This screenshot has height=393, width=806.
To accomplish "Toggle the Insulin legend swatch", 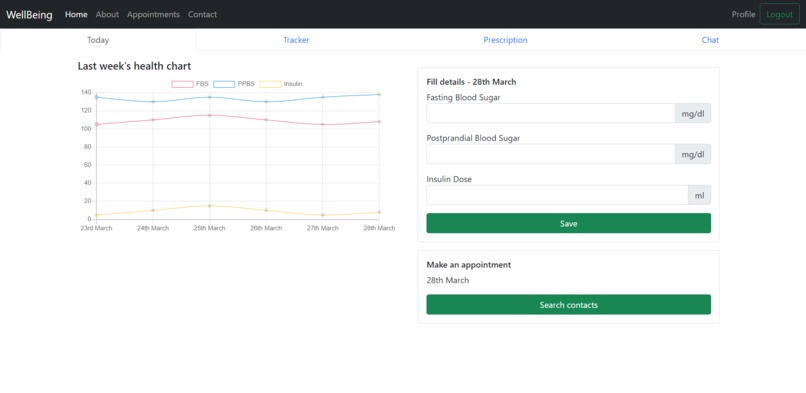I will (x=270, y=84).
